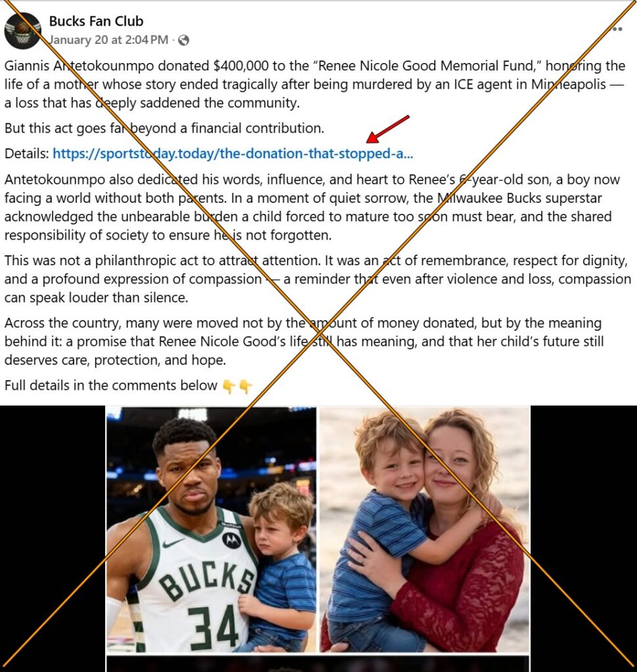Click the red arrow annotation
Viewport: 637px width, 672px height.
(x=387, y=129)
